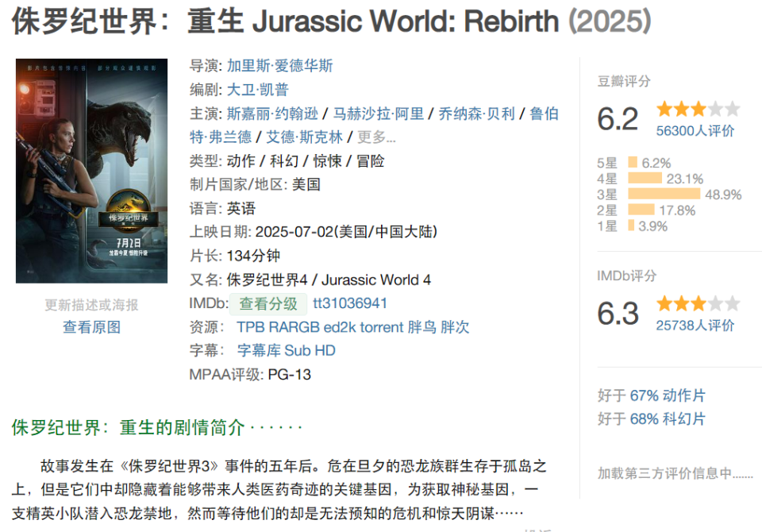
Task: Click the IMDb score 6.3
Action: click(x=618, y=313)
